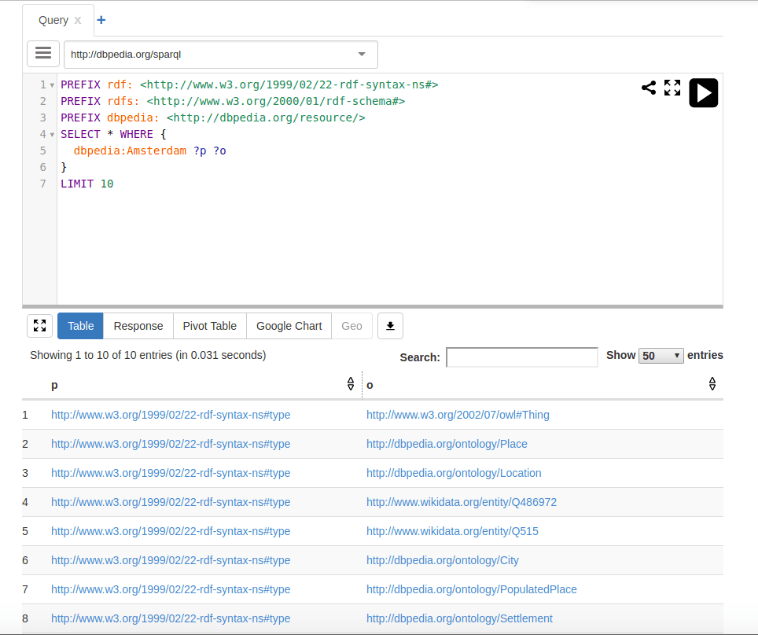Open the hamburger menu button
The image size is (758, 635).
(x=43, y=53)
